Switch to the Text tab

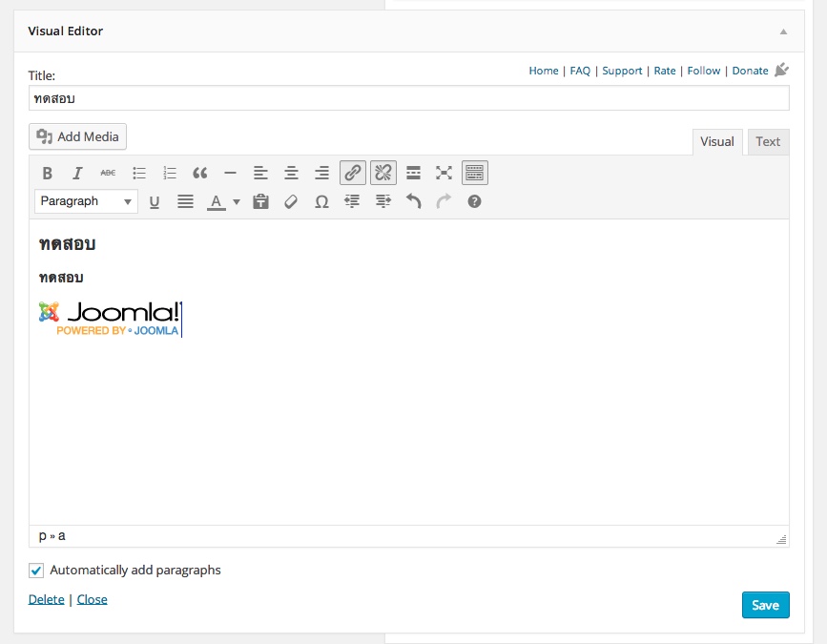pos(768,141)
